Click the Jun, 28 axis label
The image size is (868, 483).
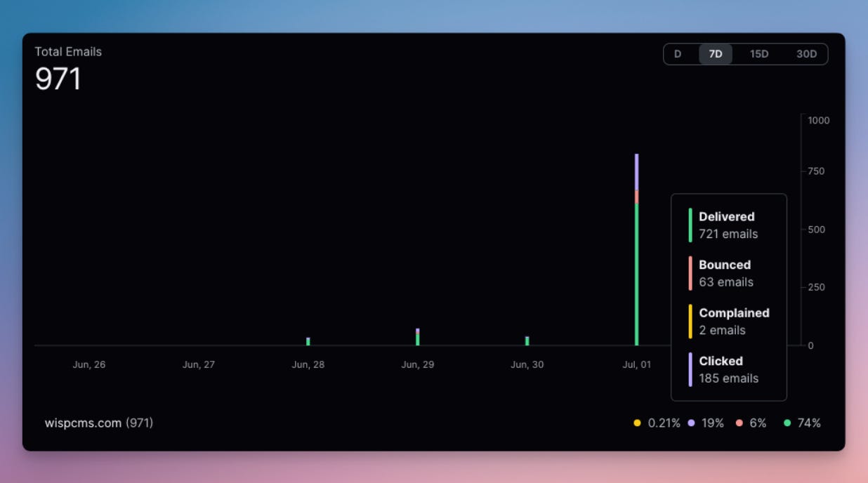point(308,364)
